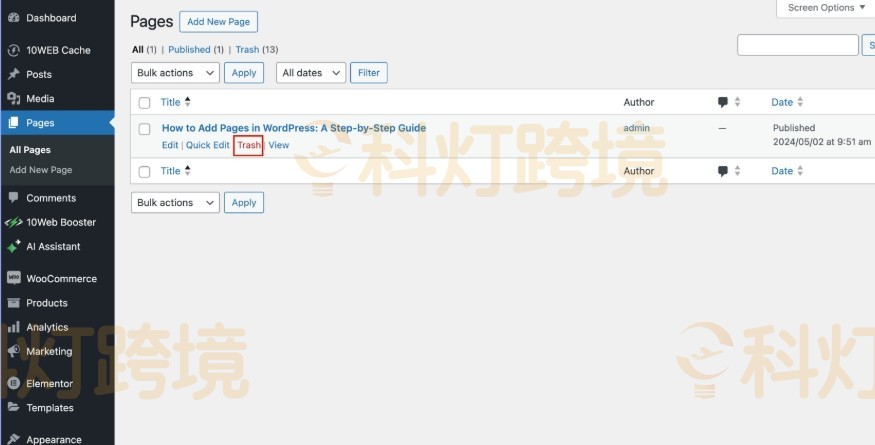875x445 pixels.
Task: Open the All dates dropdown
Action: coord(311,73)
